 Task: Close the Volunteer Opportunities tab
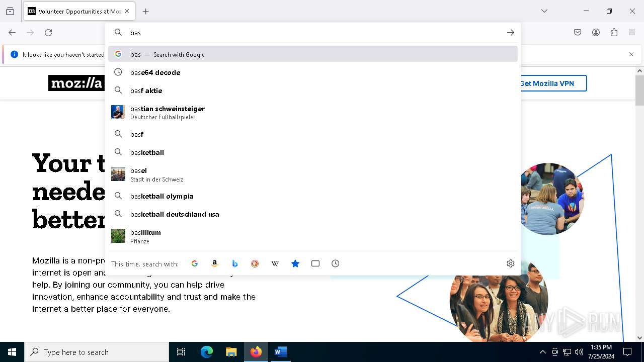coord(127,11)
